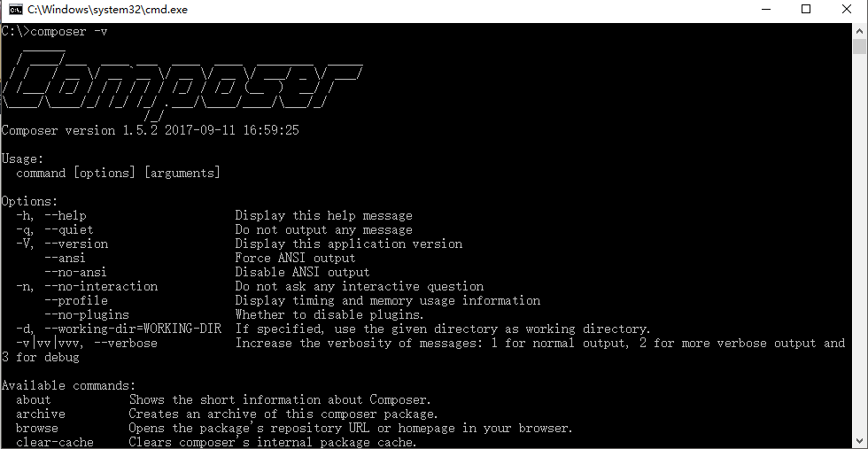This screenshot has width=868, height=449.
Task: Click the 'about' command name
Action: pyautogui.click(x=34, y=399)
